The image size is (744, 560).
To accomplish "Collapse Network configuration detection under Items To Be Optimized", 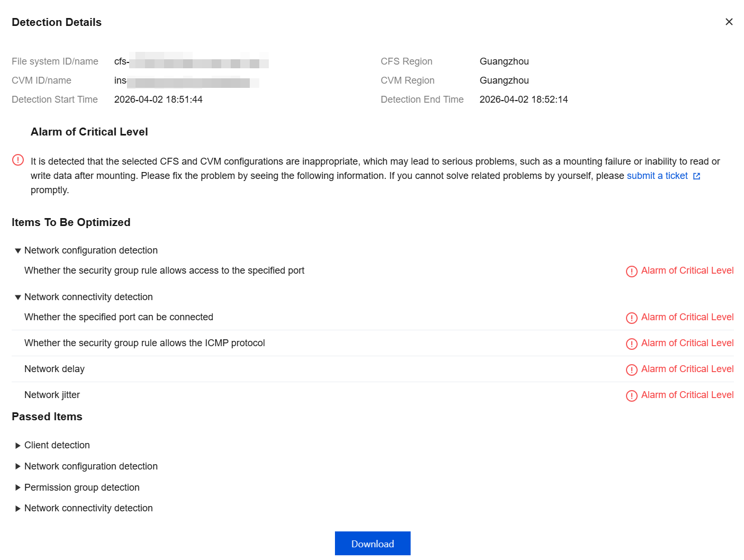I will (18, 251).
